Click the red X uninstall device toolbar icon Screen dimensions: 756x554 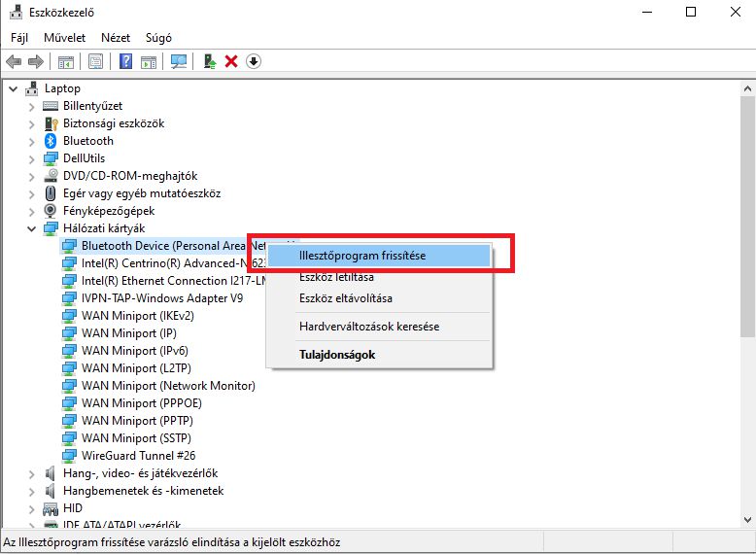pos(231,61)
